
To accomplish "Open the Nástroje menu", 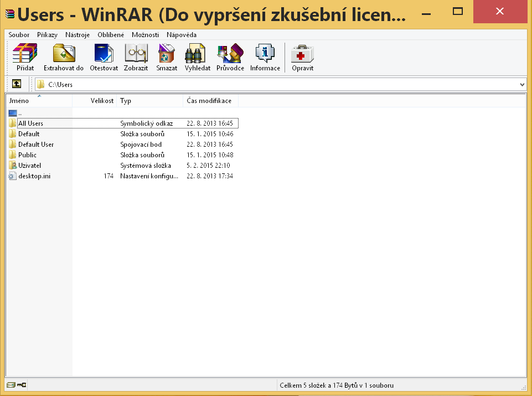I will click(x=78, y=34).
